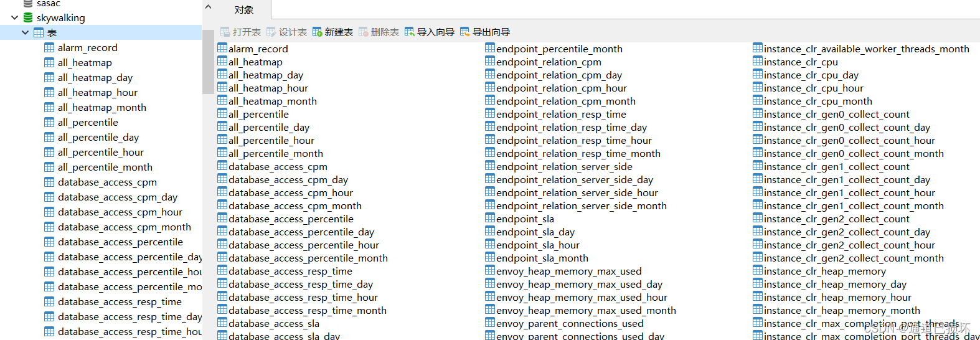Select endpoint_relation_cpm table
980x340 pixels.
549,62
